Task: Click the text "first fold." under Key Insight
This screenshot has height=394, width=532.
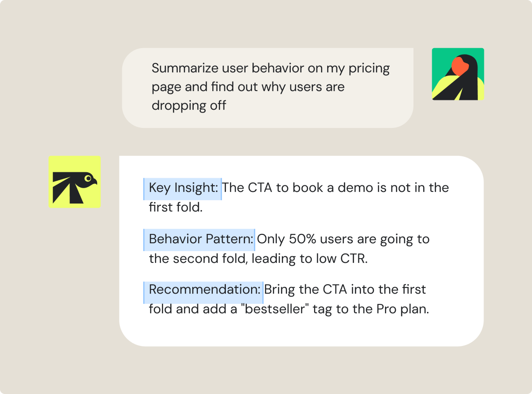Action: pos(176,207)
